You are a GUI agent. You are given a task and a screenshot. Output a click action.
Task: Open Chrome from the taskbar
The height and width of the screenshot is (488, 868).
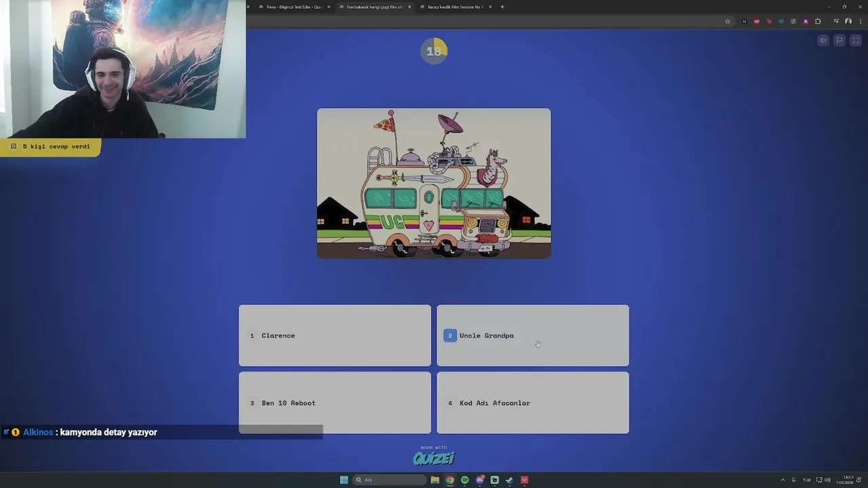(x=450, y=480)
